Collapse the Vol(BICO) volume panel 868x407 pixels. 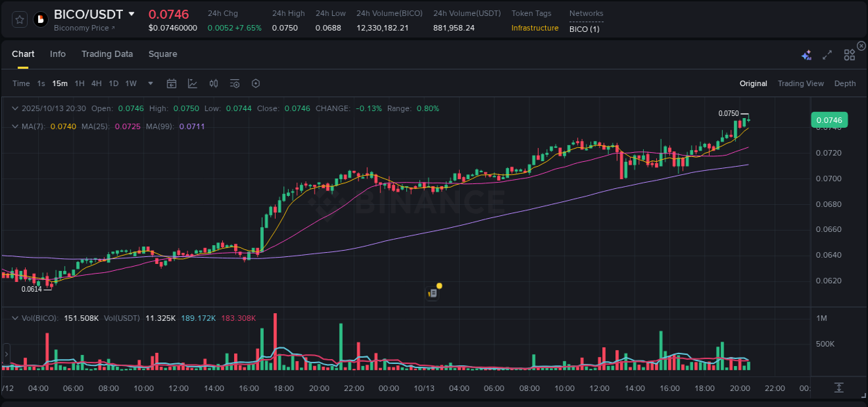pos(15,317)
